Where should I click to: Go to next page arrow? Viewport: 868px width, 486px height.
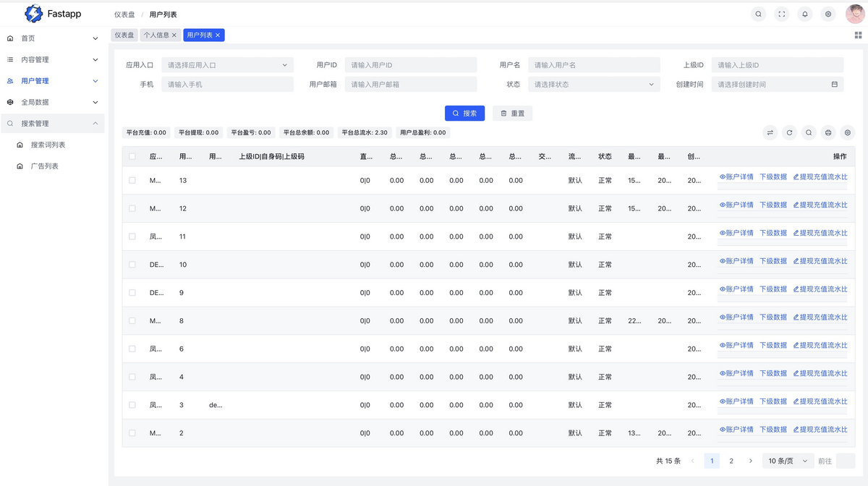point(750,461)
